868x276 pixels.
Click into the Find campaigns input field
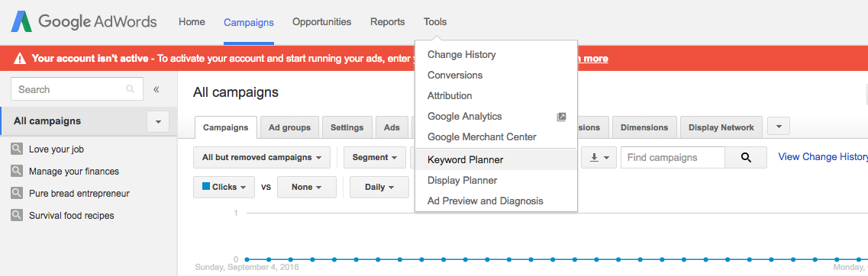click(673, 158)
